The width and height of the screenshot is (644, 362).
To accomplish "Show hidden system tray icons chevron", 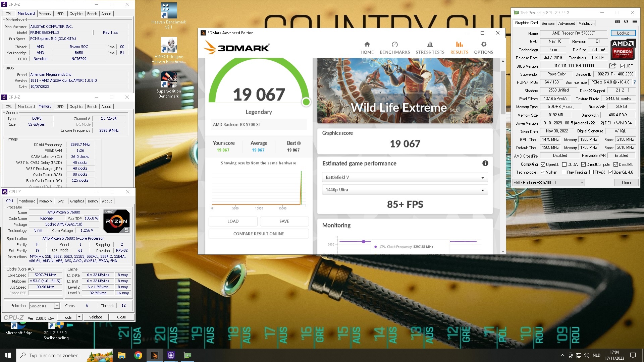I will tap(562, 355).
